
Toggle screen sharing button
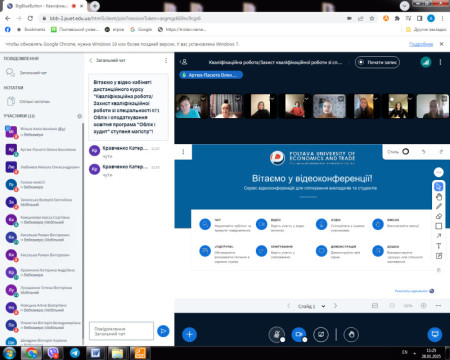click(321, 334)
